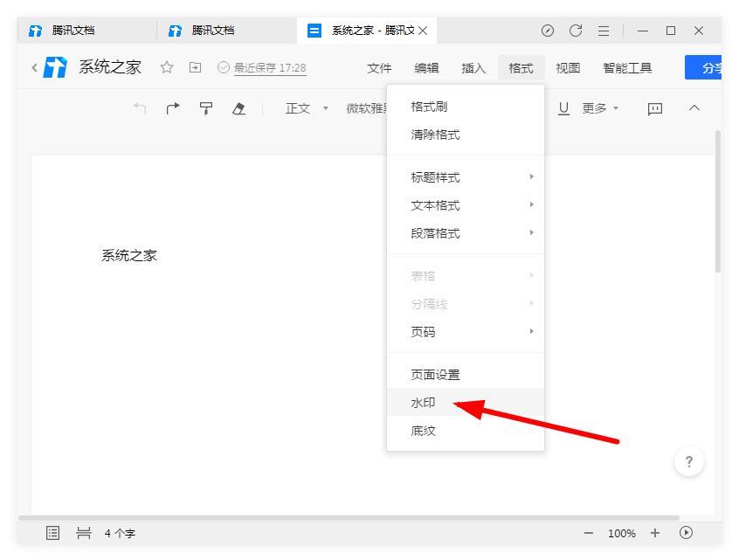739x560 pixels.
Task: Click the question mark help button
Action: pos(689,461)
